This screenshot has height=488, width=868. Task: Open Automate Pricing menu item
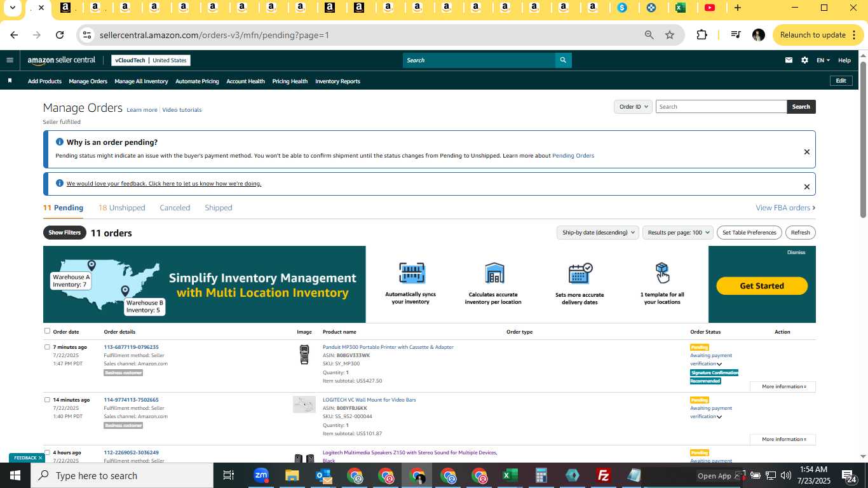pos(197,81)
